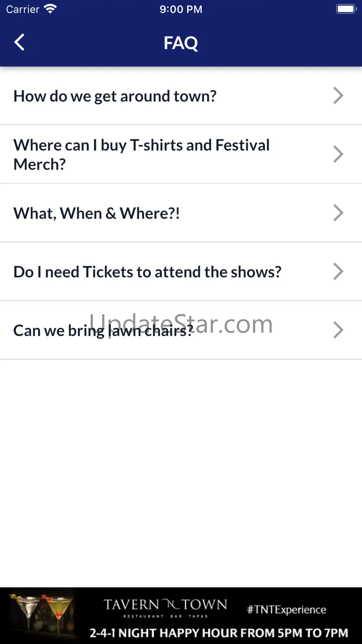Open 'Where can I buy T-shirts' question

(142, 154)
